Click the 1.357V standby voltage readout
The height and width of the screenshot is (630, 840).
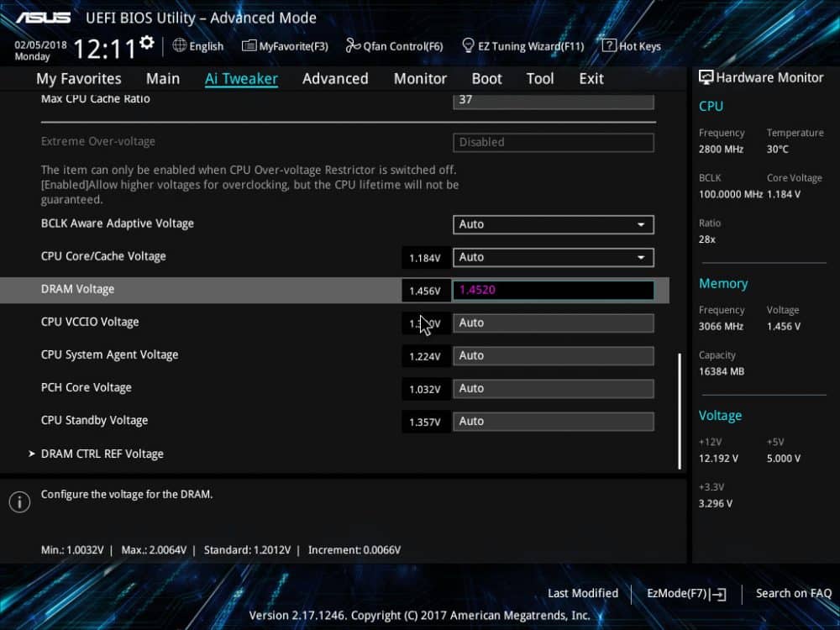coord(425,423)
